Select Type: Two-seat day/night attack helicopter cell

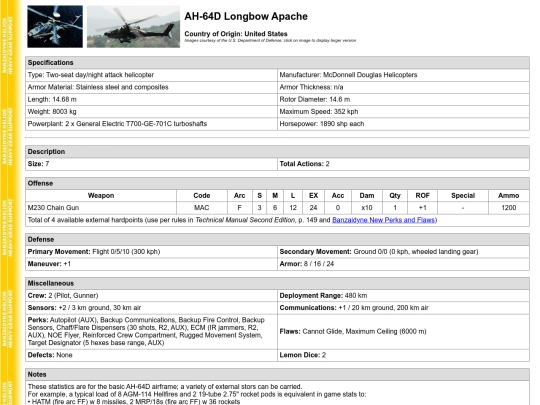pyautogui.click(x=151, y=75)
